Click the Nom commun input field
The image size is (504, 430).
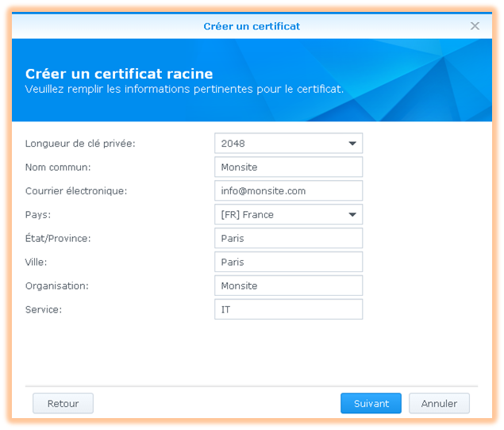(x=288, y=167)
